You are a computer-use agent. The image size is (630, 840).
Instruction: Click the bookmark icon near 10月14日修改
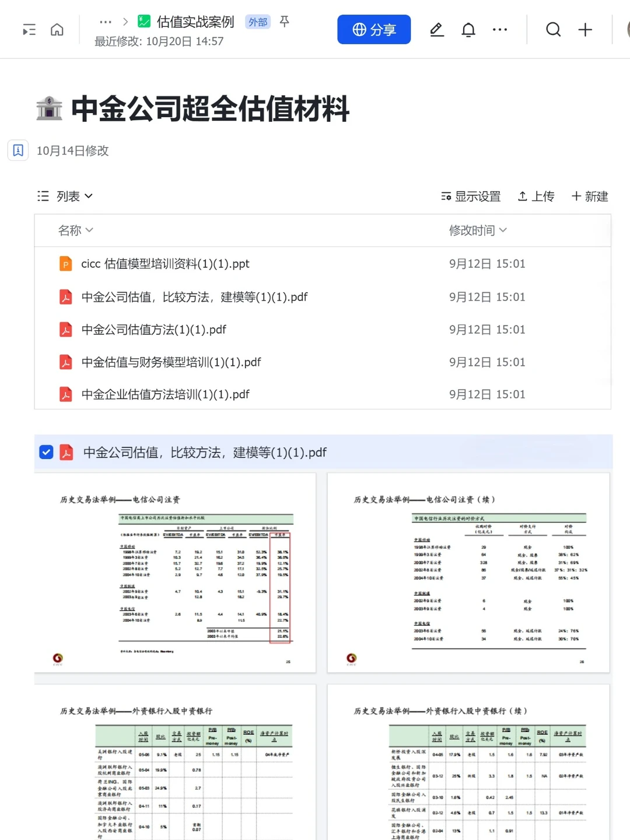pos(18,150)
